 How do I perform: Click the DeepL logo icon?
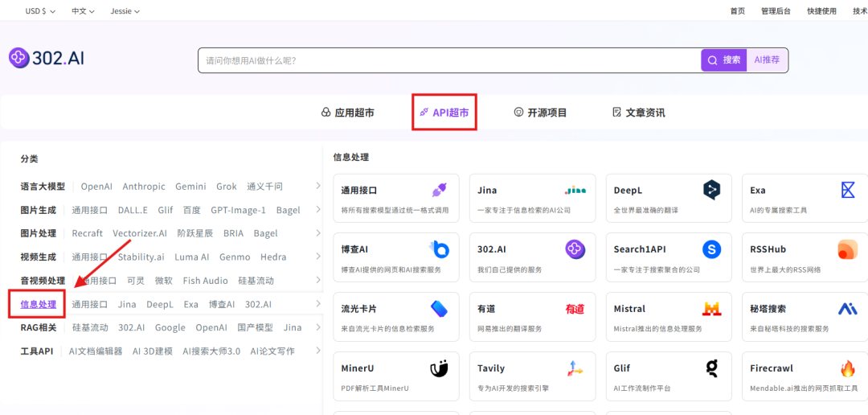[711, 190]
